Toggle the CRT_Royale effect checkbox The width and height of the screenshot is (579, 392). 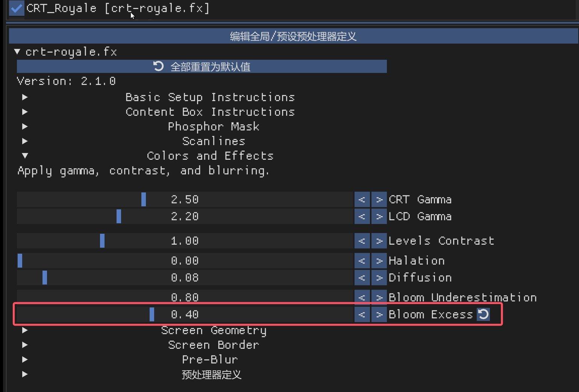[x=17, y=8]
